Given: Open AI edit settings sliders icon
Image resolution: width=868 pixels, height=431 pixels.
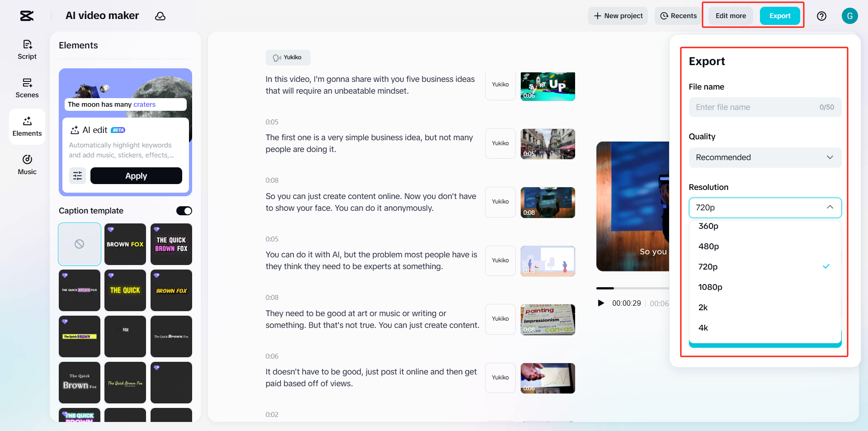Looking at the screenshot, I should 78,175.
